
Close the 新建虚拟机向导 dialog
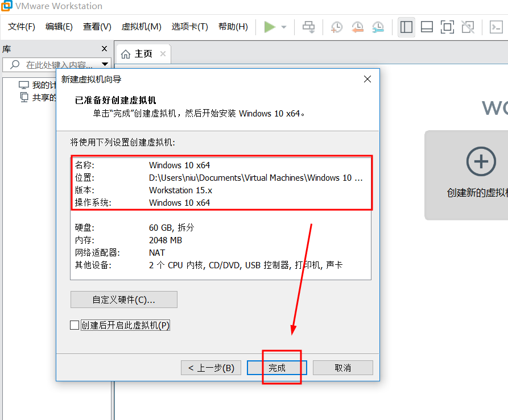tap(367, 79)
